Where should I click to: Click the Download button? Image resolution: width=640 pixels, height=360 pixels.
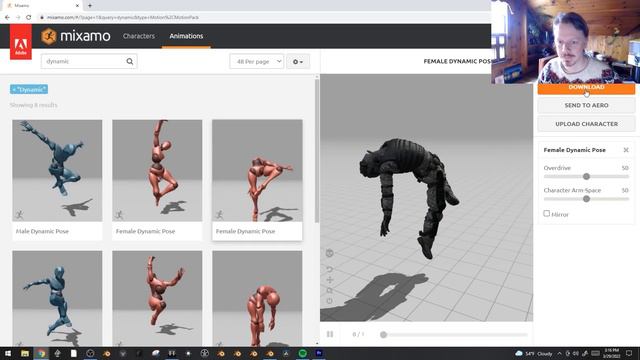(586, 89)
